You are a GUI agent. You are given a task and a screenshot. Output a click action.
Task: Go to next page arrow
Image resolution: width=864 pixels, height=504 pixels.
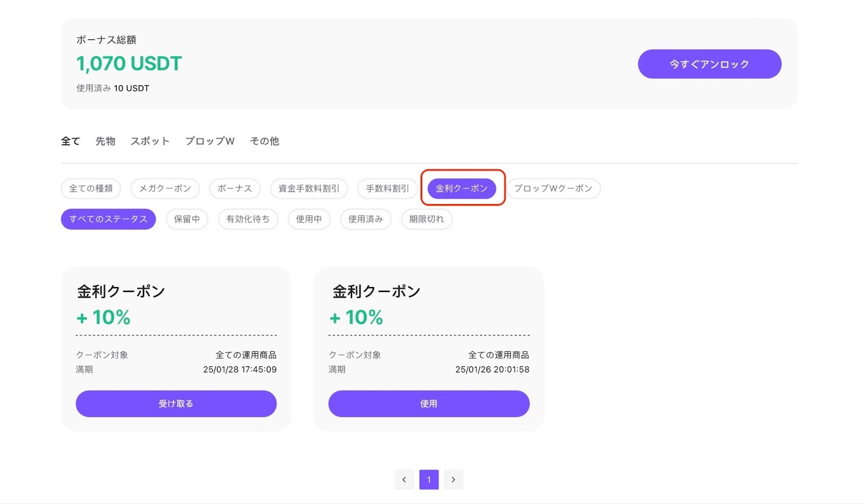click(x=454, y=480)
